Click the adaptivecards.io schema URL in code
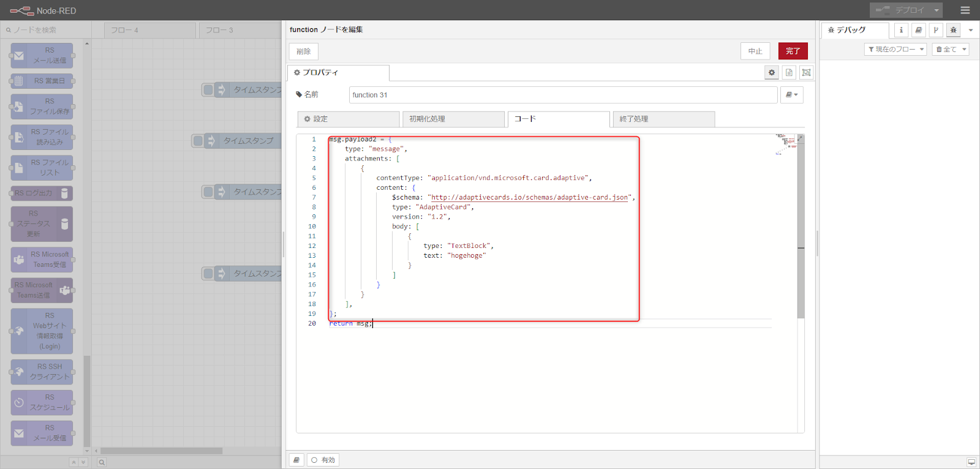 coord(529,197)
